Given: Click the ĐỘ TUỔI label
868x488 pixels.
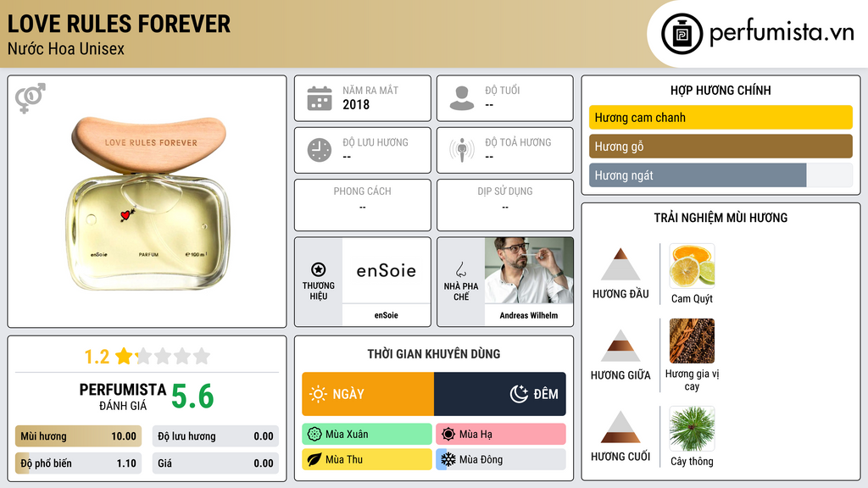Looking at the screenshot, I should click(503, 90).
